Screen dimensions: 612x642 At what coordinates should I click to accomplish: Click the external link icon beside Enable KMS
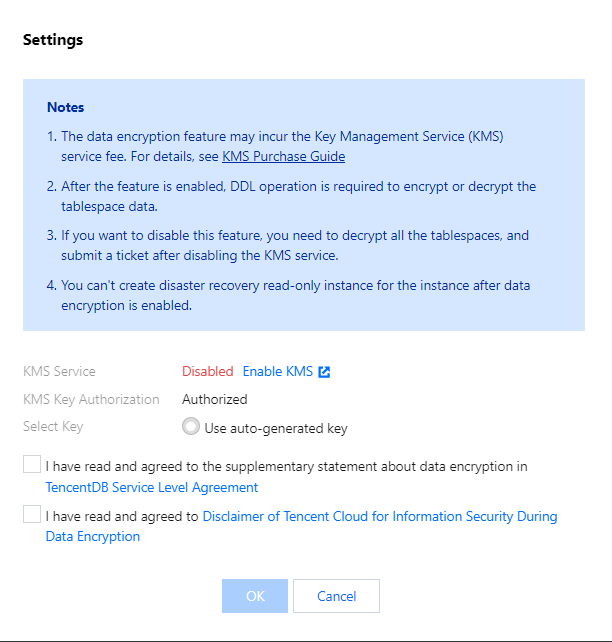(324, 372)
